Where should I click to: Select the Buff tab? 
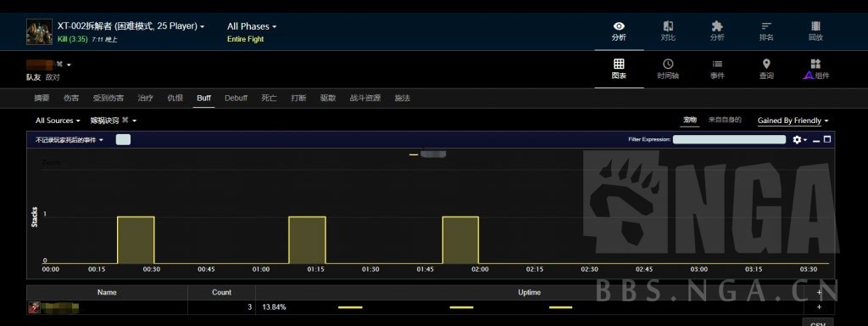click(203, 98)
